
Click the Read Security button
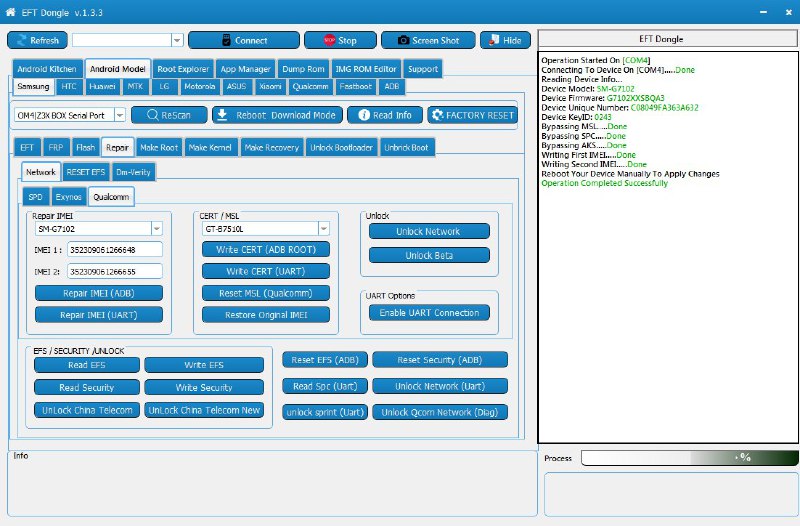click(87, 387)
